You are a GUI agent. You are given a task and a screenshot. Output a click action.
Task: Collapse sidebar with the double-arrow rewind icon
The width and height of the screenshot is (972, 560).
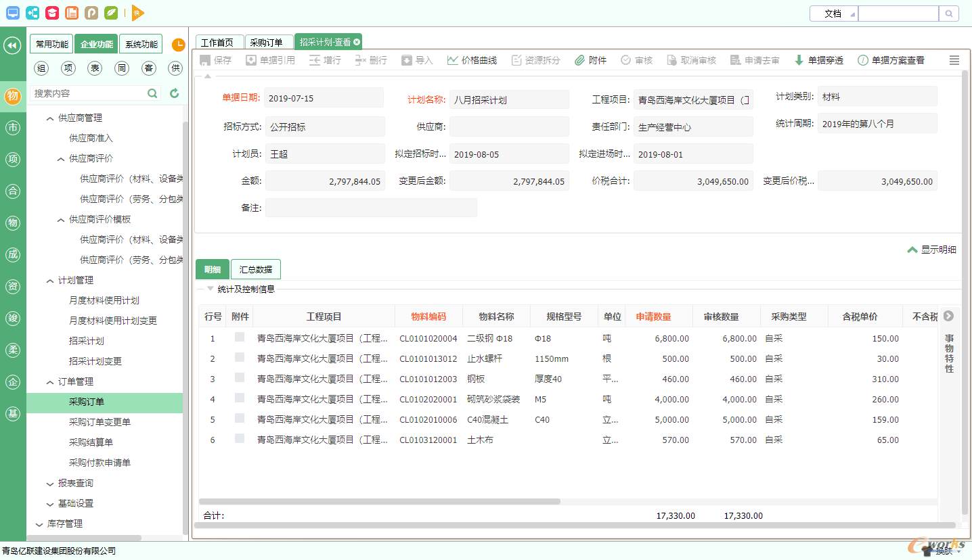click(12, 45)
